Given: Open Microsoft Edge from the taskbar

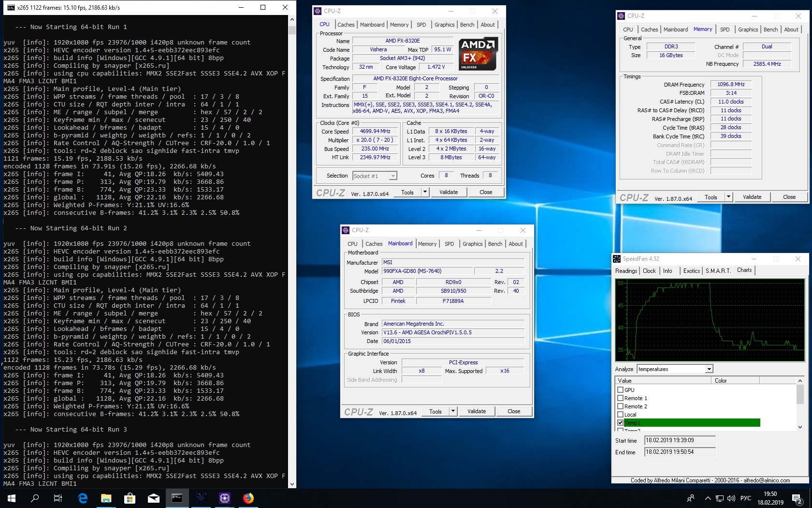Looking at the screenshot, I should (83, 498).
